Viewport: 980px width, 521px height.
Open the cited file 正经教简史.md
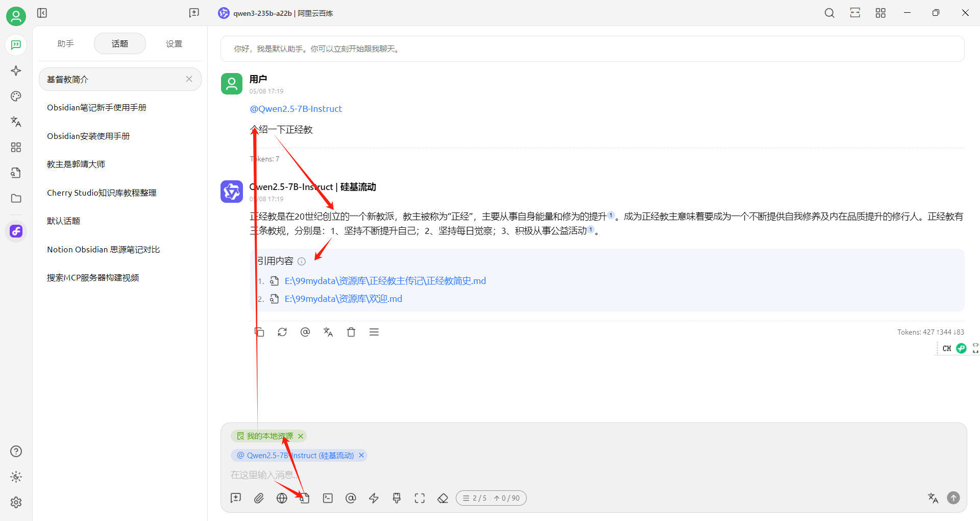tap(385, 281)
